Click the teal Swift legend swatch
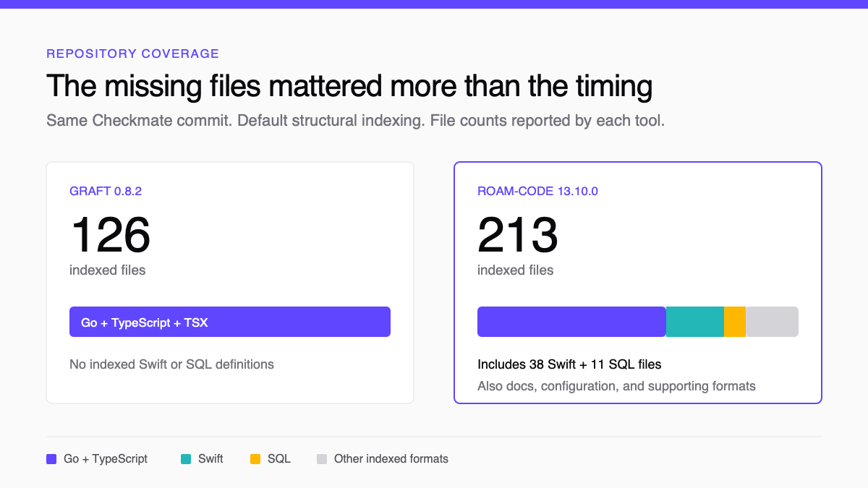This screenshot has height=488, width=868. 186,459
